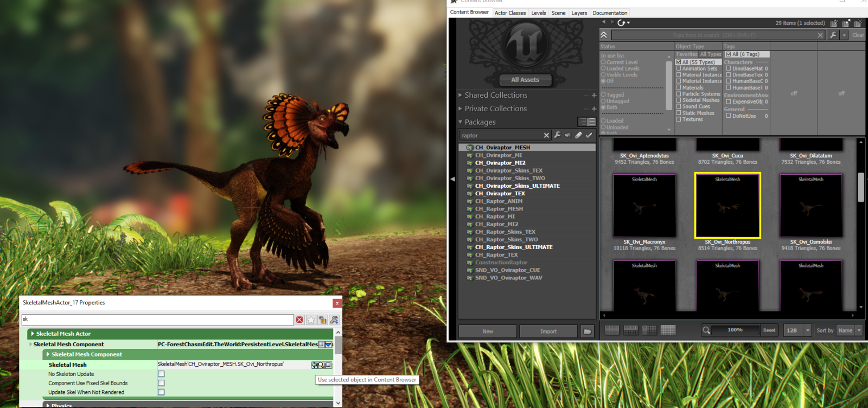Screen dimensions: 868x408
Task: Switch to Layers tab
Action: click(x=579, y=13)
